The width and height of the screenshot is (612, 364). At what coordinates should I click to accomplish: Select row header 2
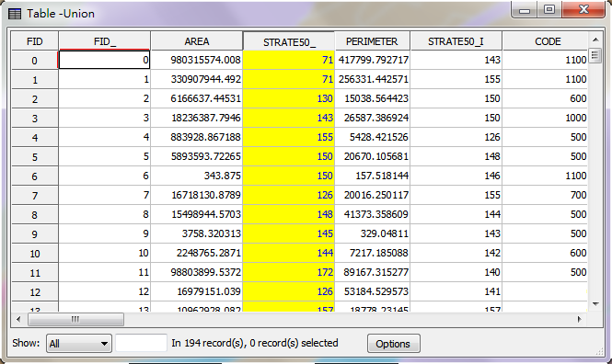pyautogui.click(x=35, y=99)
